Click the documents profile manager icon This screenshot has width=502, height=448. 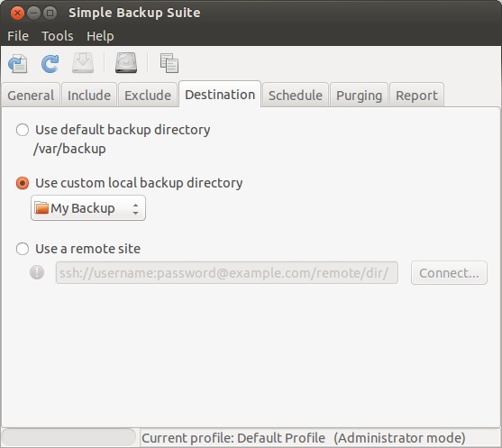coord(169,63)
